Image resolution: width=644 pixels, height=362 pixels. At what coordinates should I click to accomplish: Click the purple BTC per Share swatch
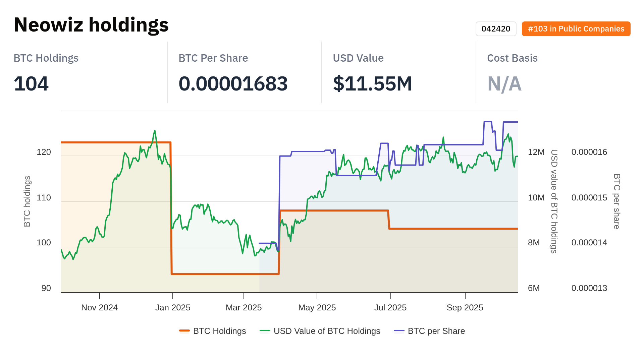click(399, 331)
